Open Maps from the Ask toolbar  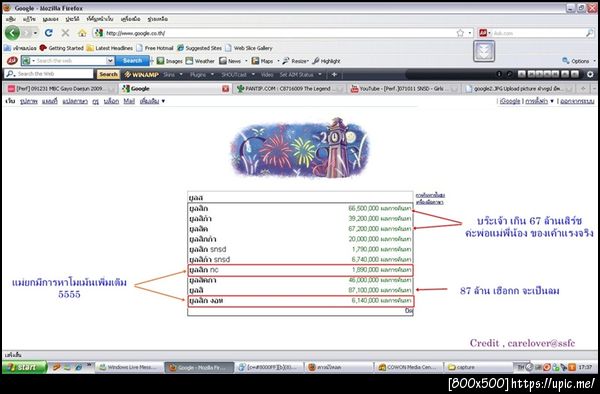pos(262,61)
